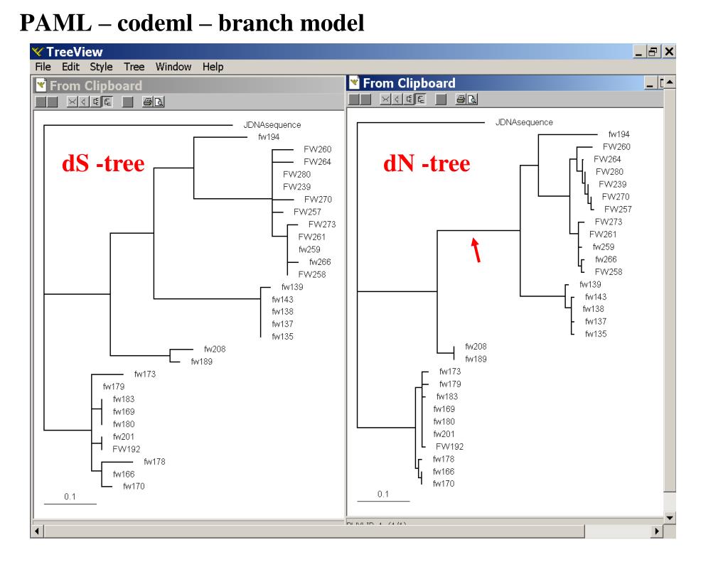Select rectangular cladogram style in dS-tree window

click(x=95, y=102)
